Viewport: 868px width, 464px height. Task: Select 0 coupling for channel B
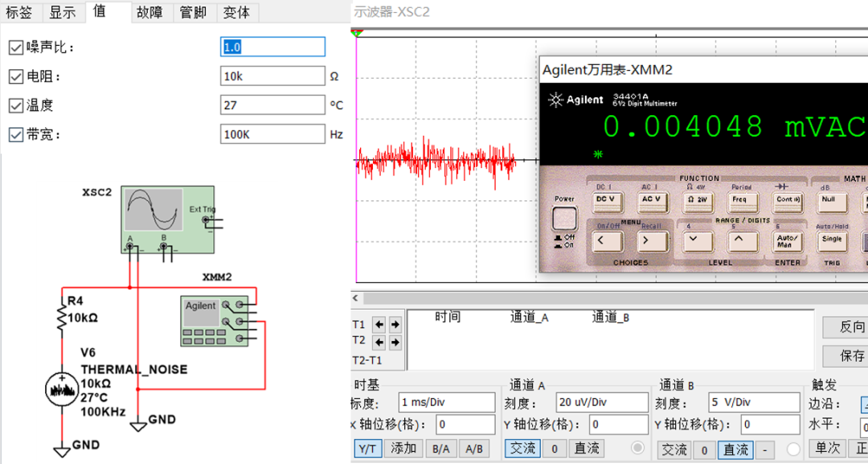point(705,450)
